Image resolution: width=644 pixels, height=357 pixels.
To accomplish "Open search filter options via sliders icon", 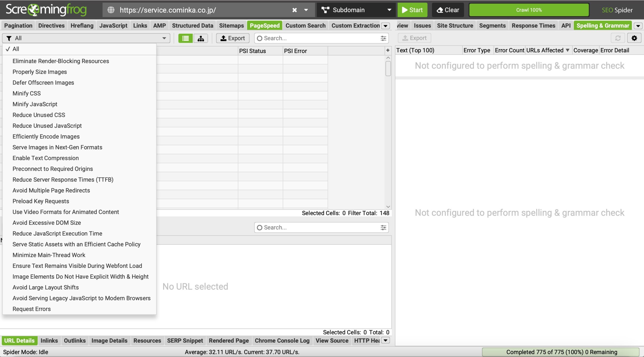I will tap(383, 38).
